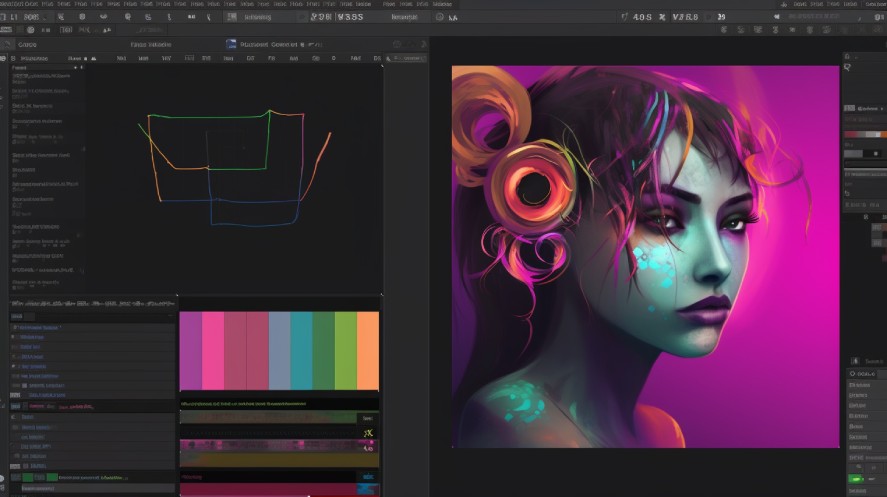Click the blue document icon in the tab header

tap(231, 44)
